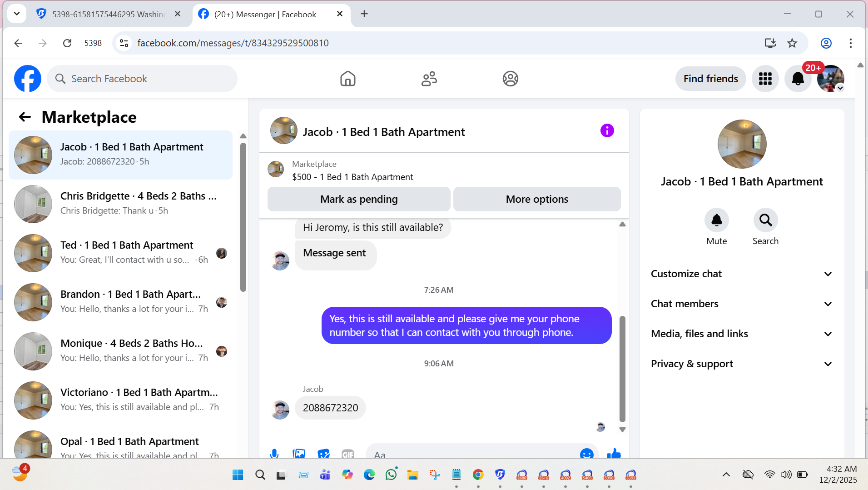Open WhatsApp from the taskbar
Image resolution: width=868 pixels, height=490 pixels.
click(391, 475)
